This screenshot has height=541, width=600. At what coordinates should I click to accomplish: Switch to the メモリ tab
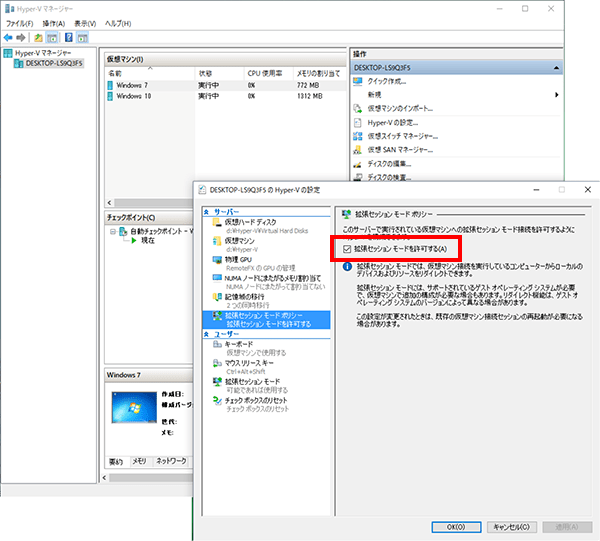pos(140,461)
